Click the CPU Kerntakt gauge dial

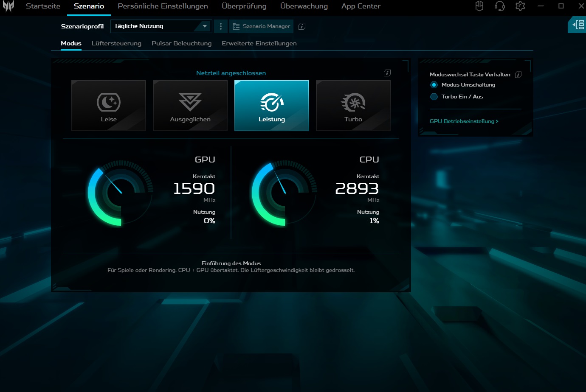tap(284, 193)
